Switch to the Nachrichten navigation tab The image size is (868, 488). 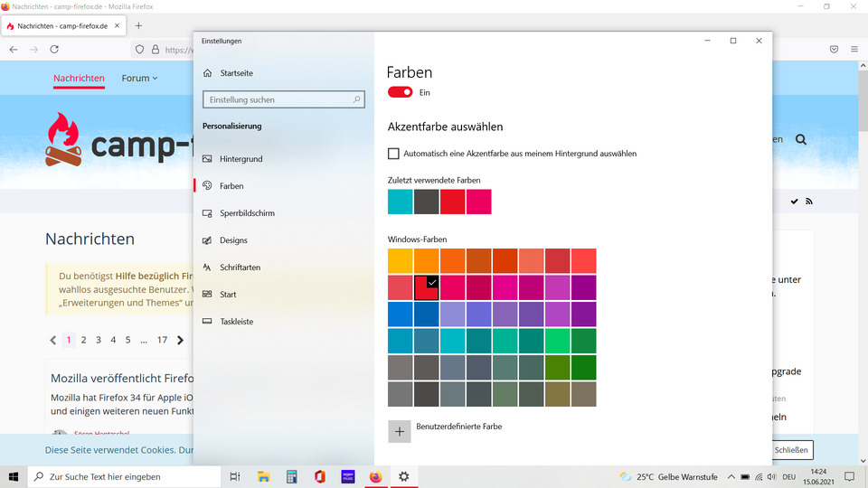coord(79,79)
